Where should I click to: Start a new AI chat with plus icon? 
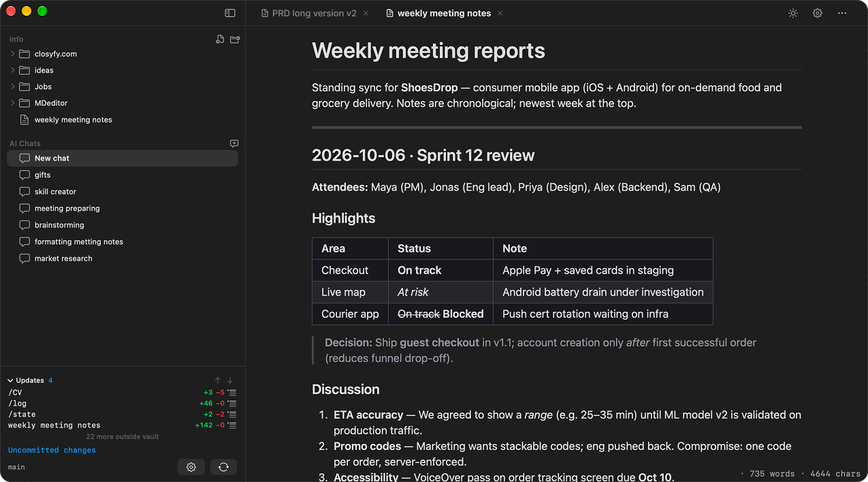(x=234, y=144)
